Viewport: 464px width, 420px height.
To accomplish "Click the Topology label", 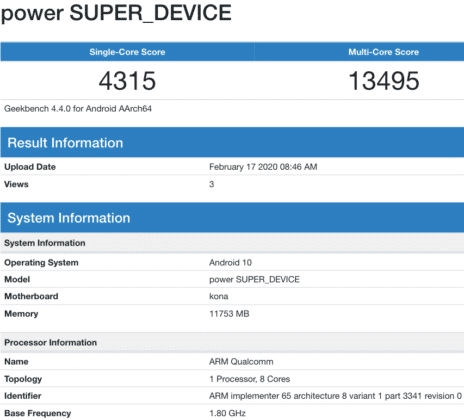I will 23,379.
